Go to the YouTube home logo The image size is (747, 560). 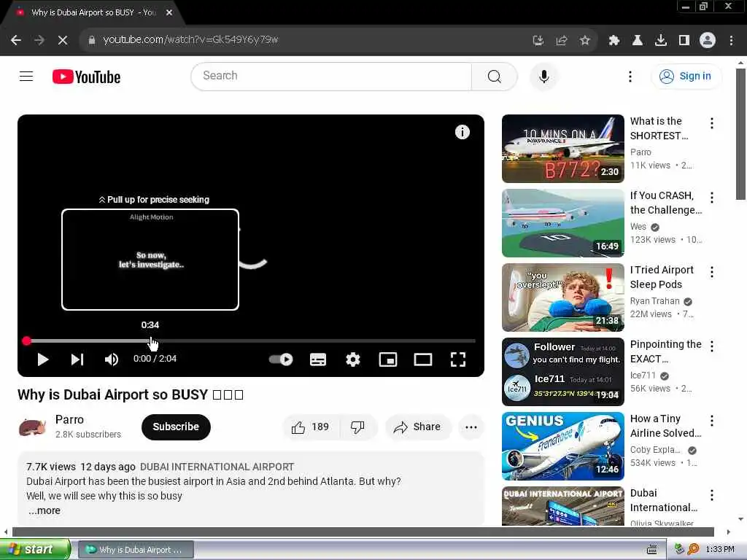(x=86, y=77)
